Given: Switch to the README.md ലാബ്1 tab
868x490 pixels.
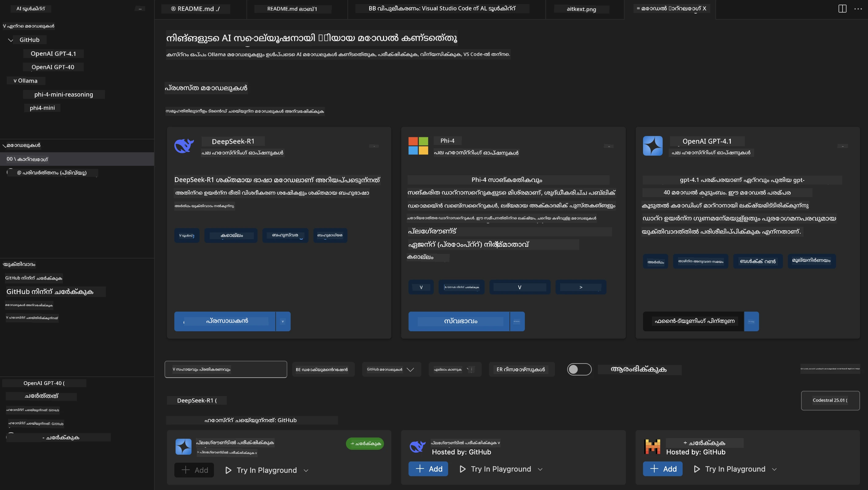Looking at the screenshot, I should tap(297, 9).
